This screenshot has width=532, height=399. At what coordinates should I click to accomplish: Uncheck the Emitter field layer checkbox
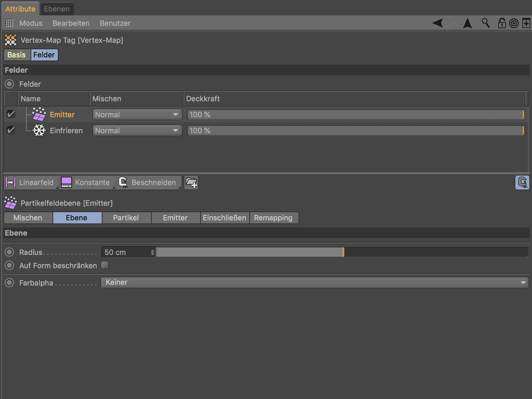click(10, 114)
